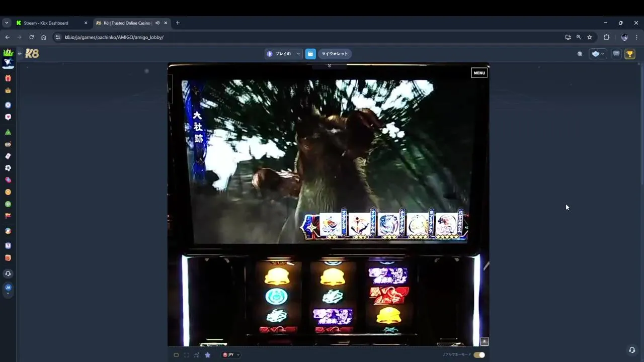Click the small arrow button at game bottom-right
644x362 pixels.
pos(485,341)
